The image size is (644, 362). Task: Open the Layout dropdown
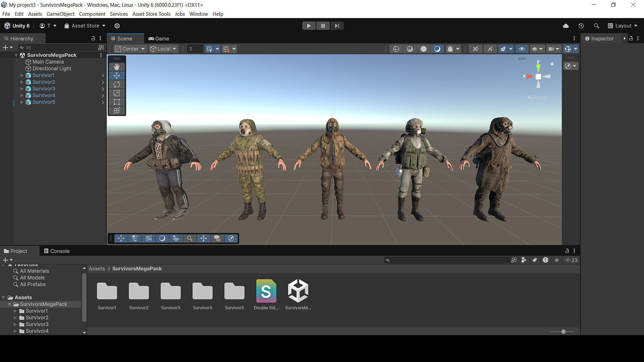[623, 26]
